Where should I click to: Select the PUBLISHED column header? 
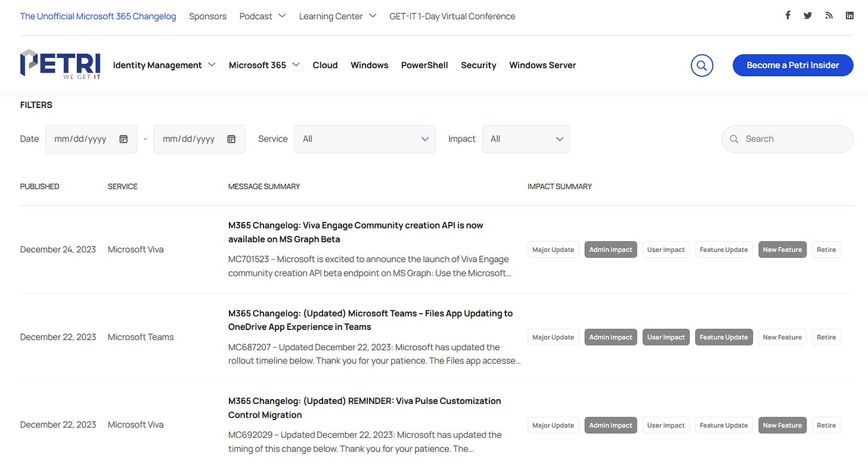[x=40, y=187]
